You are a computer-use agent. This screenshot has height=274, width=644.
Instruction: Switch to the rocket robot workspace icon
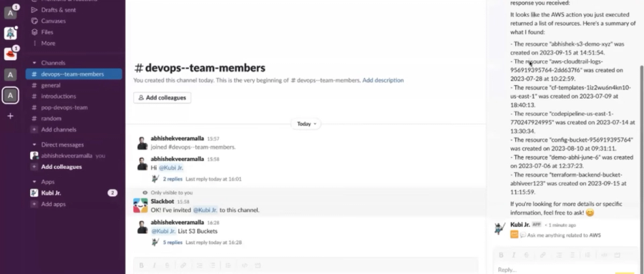tap(10, 34)
